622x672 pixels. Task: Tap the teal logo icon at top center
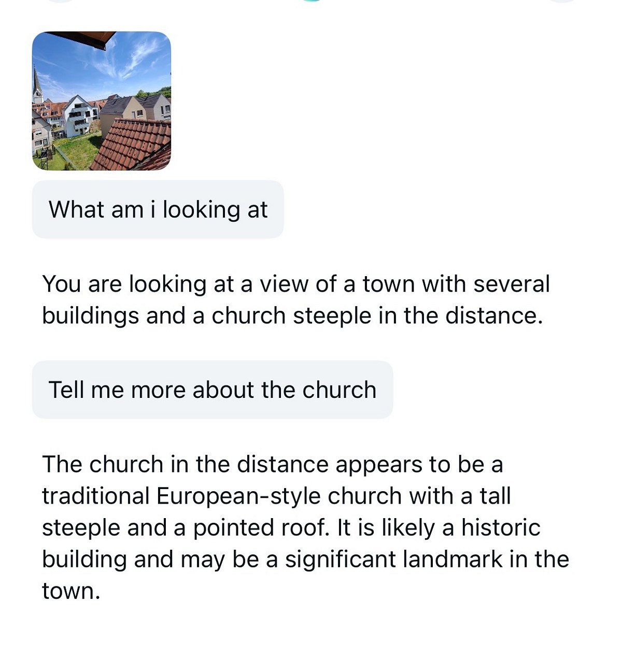pos(311,1)
